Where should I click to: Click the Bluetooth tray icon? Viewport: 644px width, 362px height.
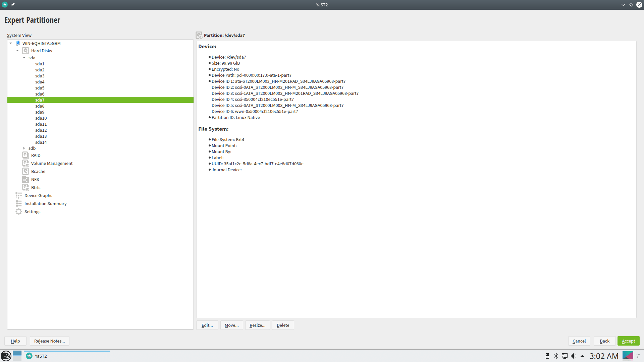click(556, 356)
